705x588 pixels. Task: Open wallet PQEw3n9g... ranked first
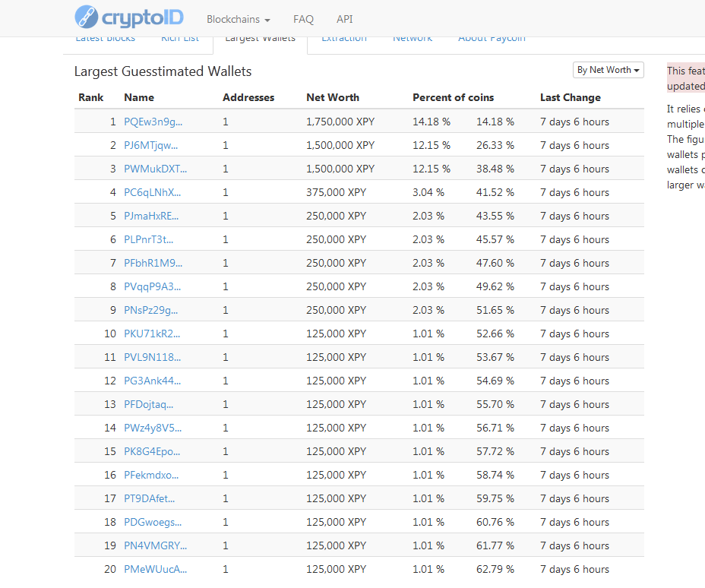pyautogui.click(x=153, y=122)
